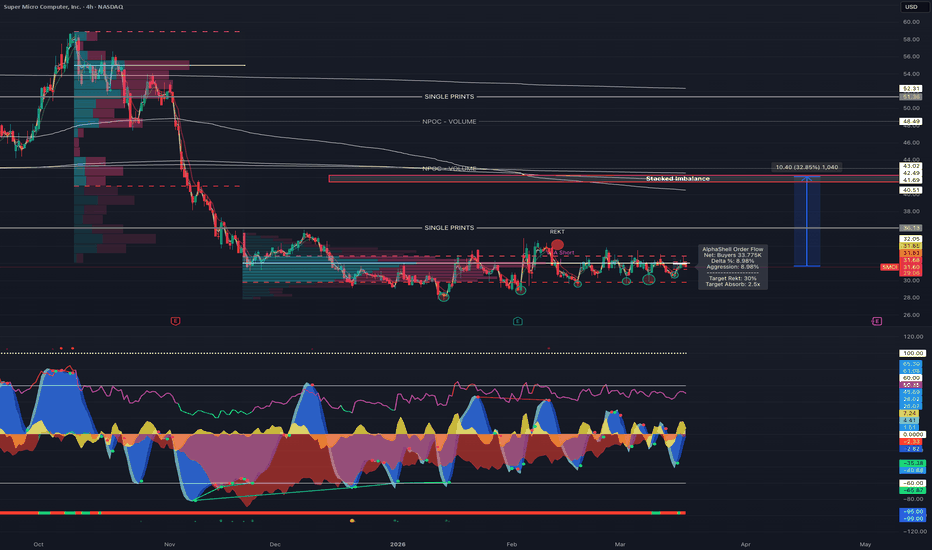Click the green earnings E marker
932x550 pixels.
click(x=517, y=320)
